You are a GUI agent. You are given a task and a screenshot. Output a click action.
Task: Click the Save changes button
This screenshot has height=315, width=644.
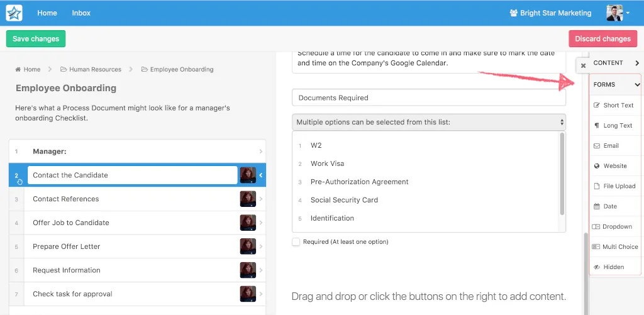click(36, 38)
